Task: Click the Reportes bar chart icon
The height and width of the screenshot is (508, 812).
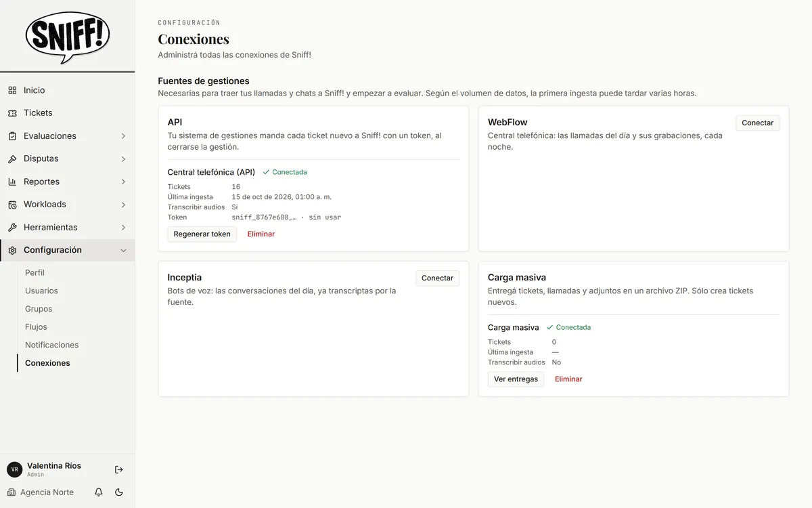Action: coord(12,182)
